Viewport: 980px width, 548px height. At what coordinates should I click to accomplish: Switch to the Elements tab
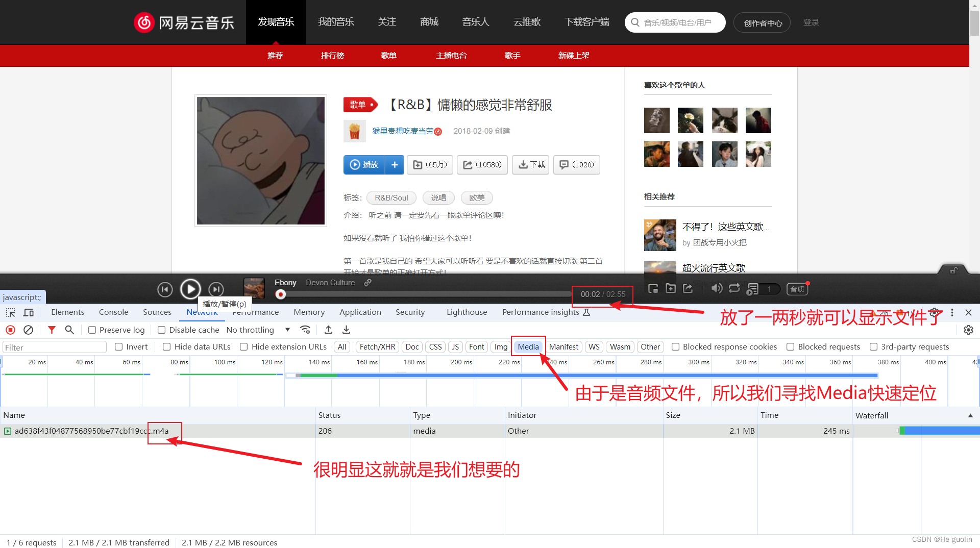tap(67, 312)
